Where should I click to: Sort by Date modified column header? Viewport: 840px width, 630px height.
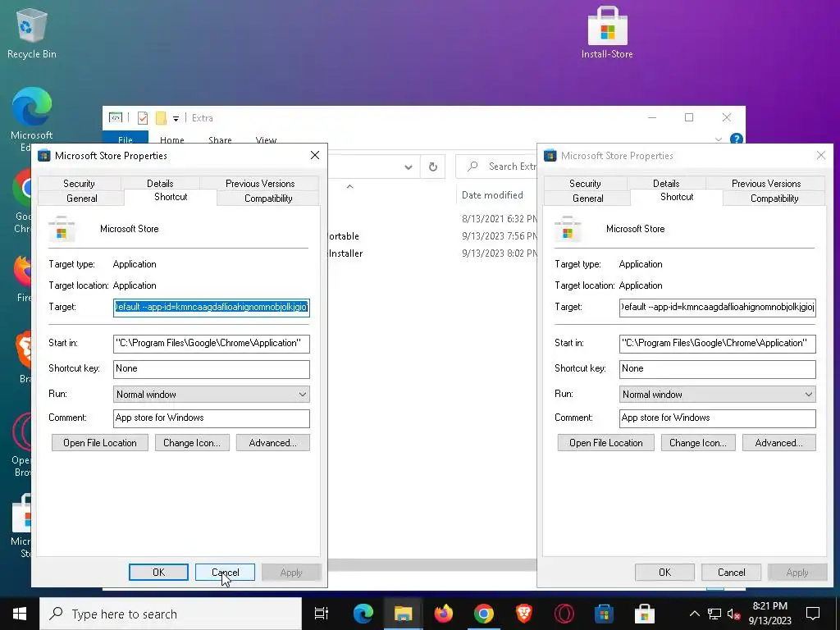pos(492,195)
